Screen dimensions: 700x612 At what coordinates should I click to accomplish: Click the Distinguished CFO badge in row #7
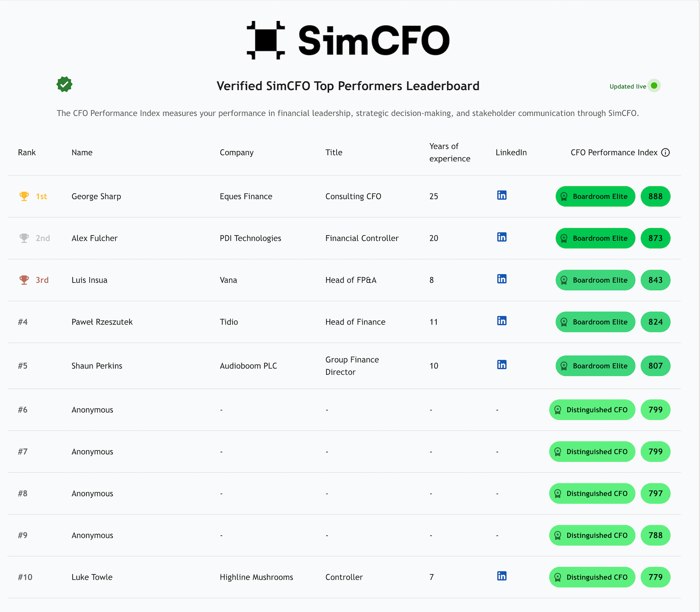point(592,452)
